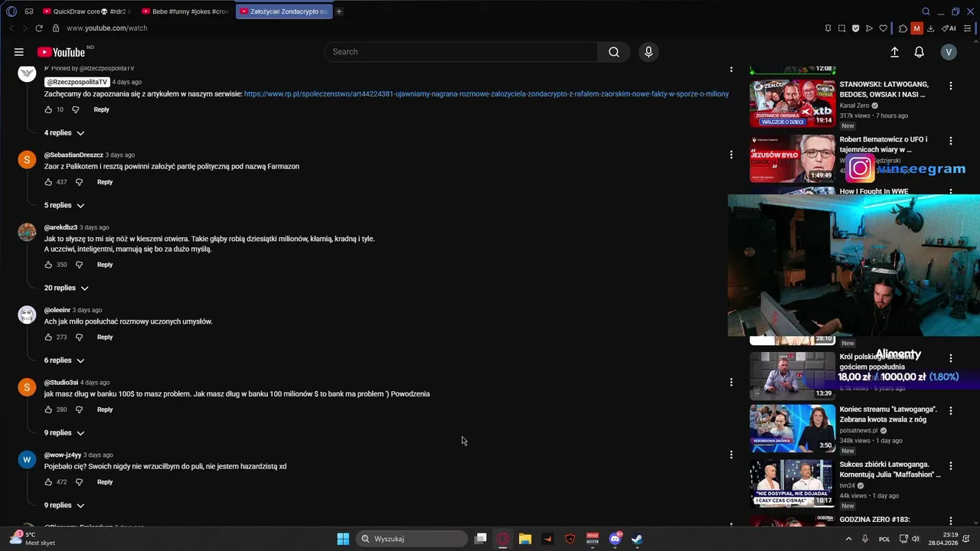
Task: Reply to the @Studio3si comment
Action: click(x=105, y=410)
